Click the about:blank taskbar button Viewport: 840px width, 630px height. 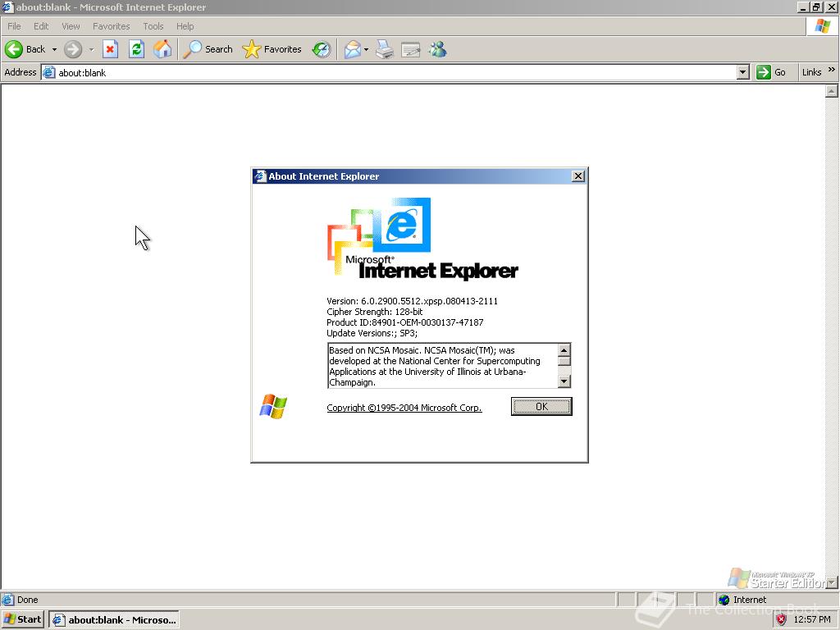tap(114, 620)
